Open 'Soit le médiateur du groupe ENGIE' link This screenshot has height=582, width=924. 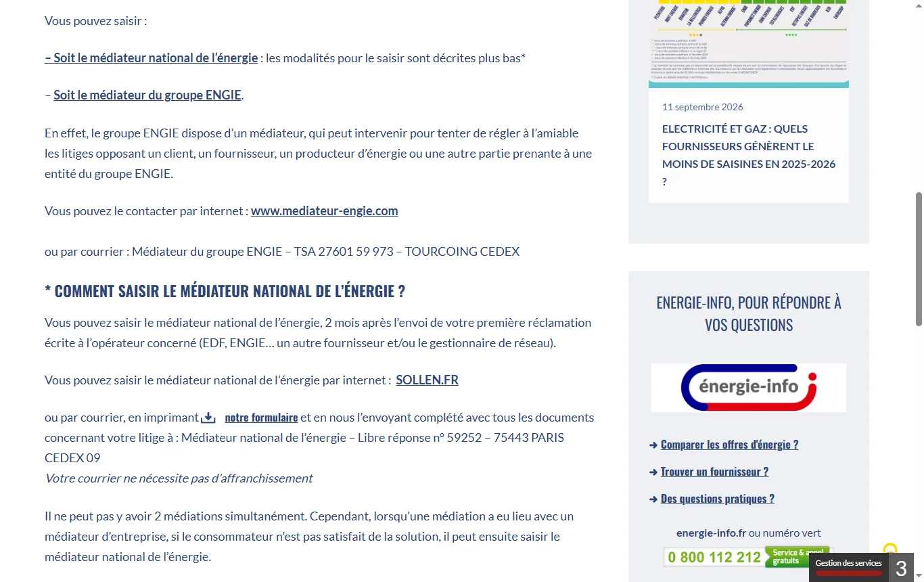(147, 95)
